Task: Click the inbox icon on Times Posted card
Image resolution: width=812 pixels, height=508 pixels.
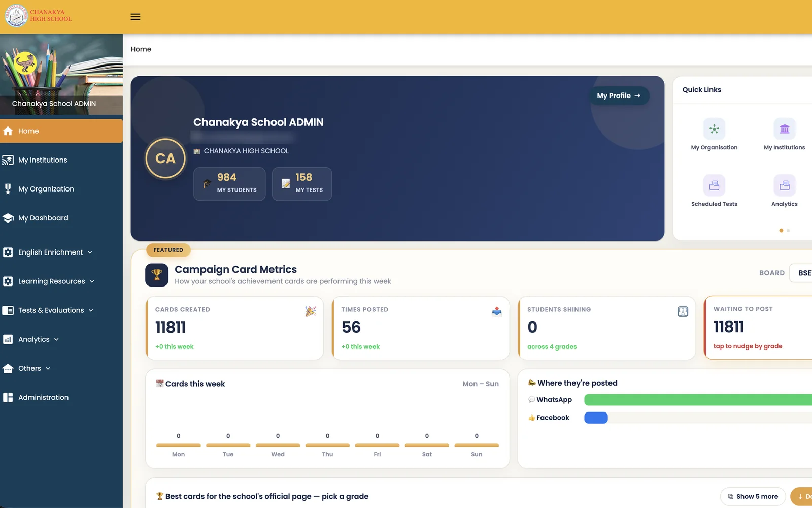Action: [x=497, y=311]
